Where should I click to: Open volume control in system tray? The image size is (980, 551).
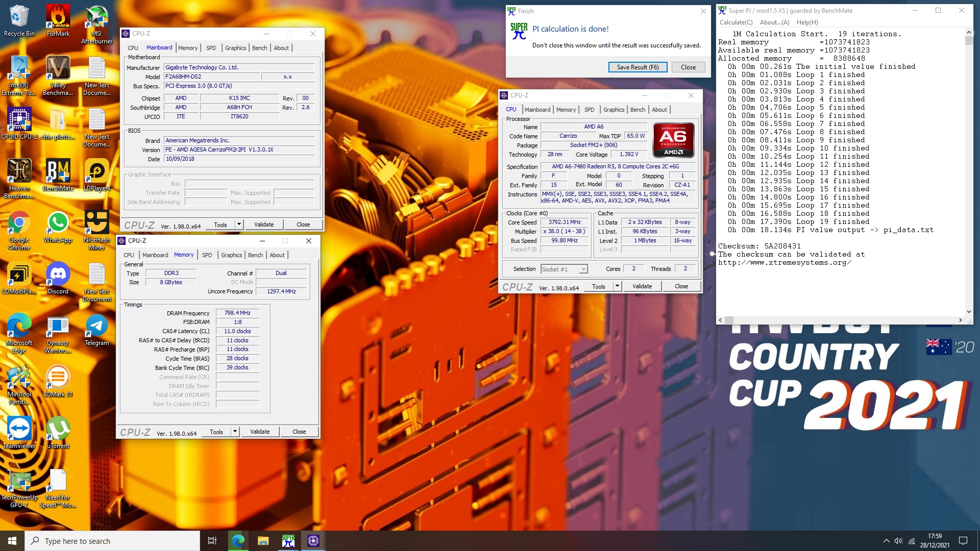point(898,541)
